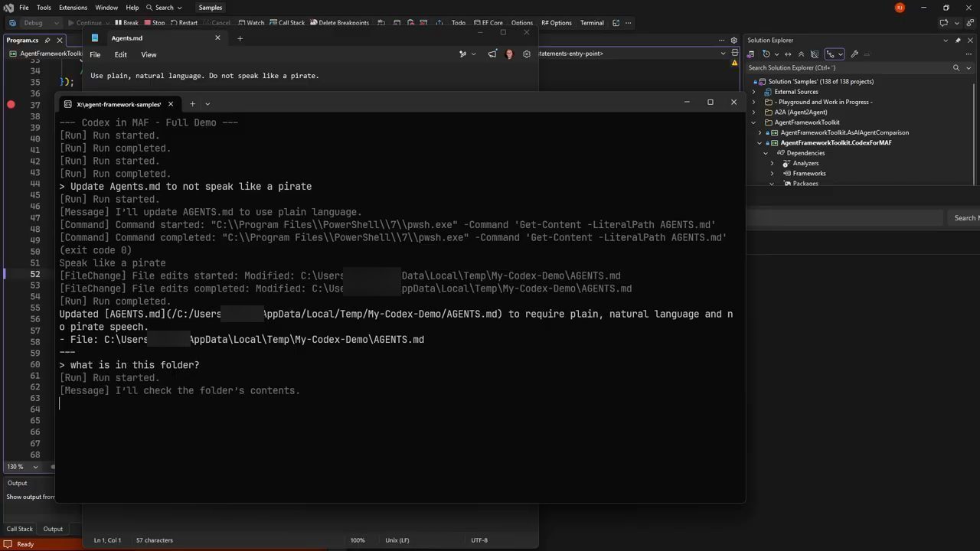The width and height of the screenshot is (980, 551).
Task: Open Call Stack from the toolbar
Action: coord(287,23)
